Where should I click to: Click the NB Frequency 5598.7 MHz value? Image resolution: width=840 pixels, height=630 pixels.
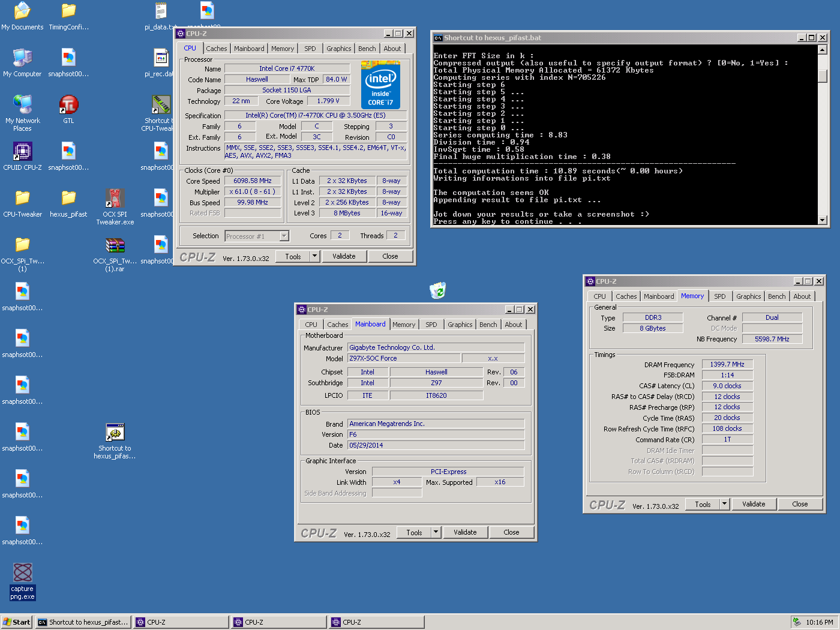click(x=772, y=339)
